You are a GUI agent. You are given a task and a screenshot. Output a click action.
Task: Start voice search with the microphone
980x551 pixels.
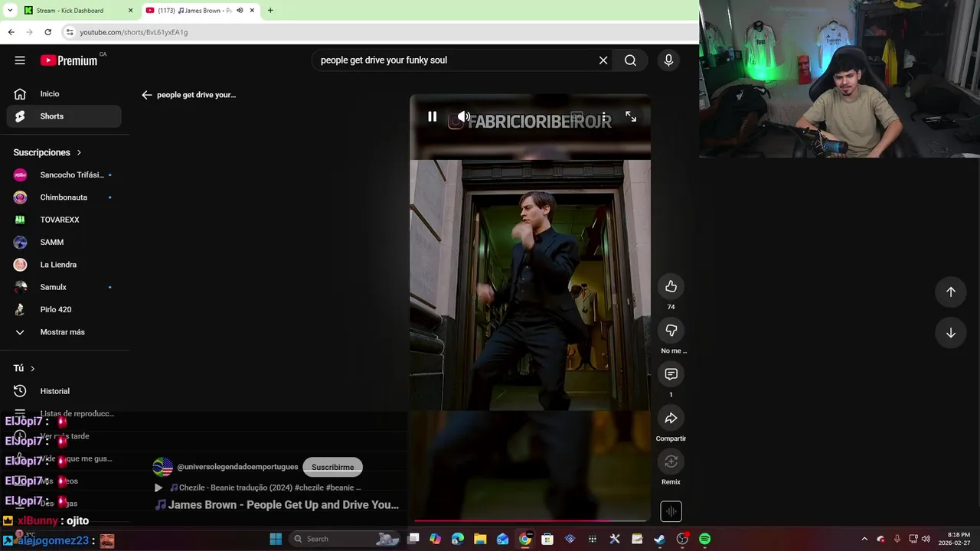(668, 60)
